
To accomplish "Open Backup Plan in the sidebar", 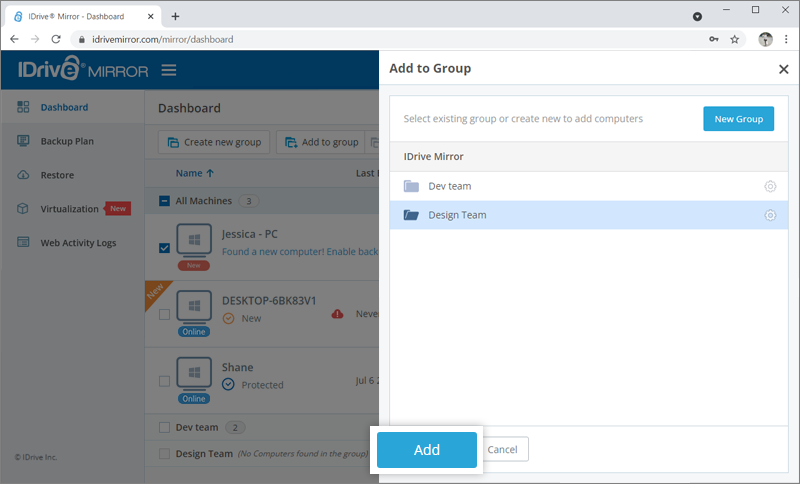I will pyautogui.click(x=67, y=141).
